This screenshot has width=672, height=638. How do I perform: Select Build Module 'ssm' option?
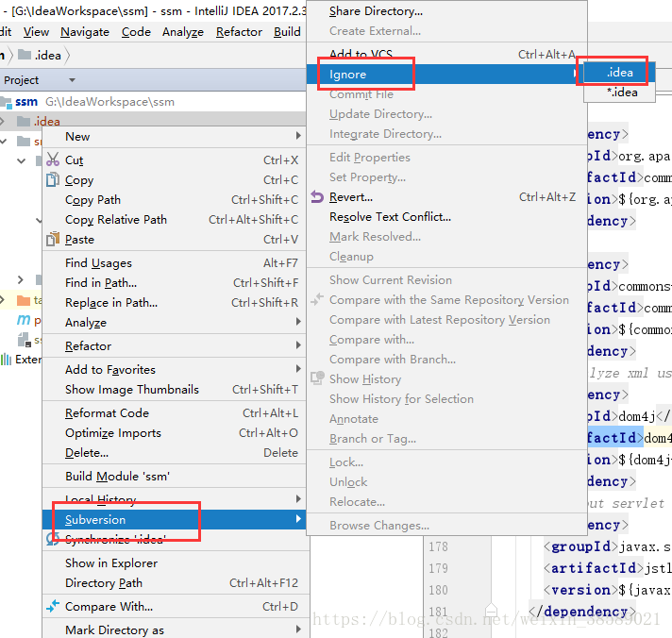coord(174,476)
